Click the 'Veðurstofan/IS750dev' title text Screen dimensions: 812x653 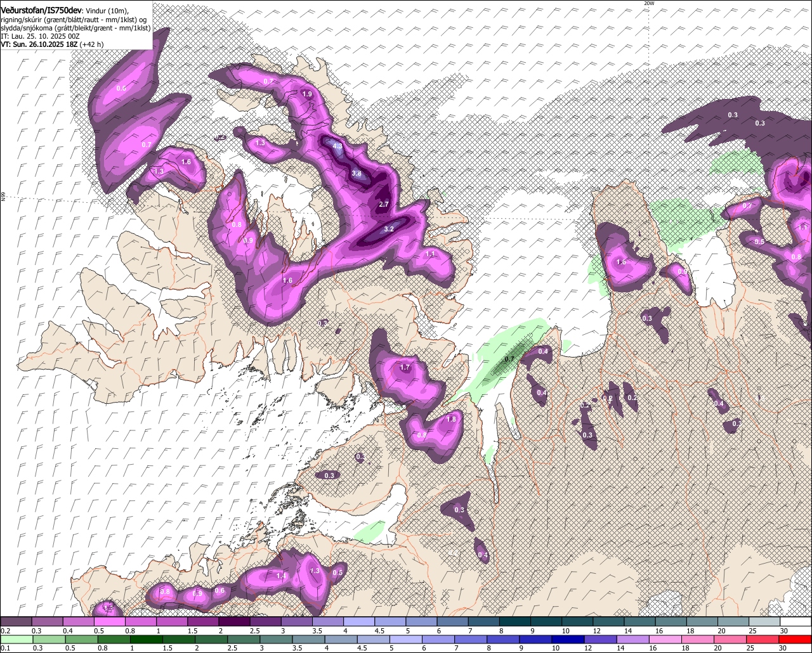coord(42,10)
